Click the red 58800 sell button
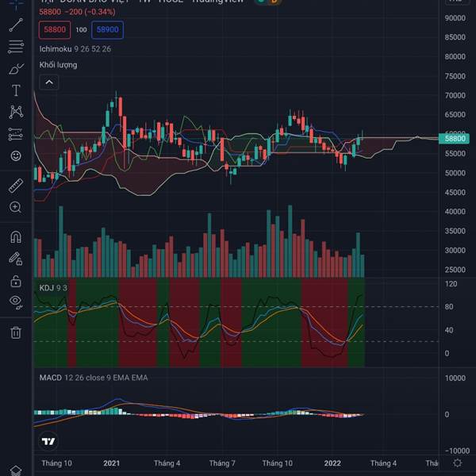The width and height of the screenshot is (476, 476). coord(55,30)
